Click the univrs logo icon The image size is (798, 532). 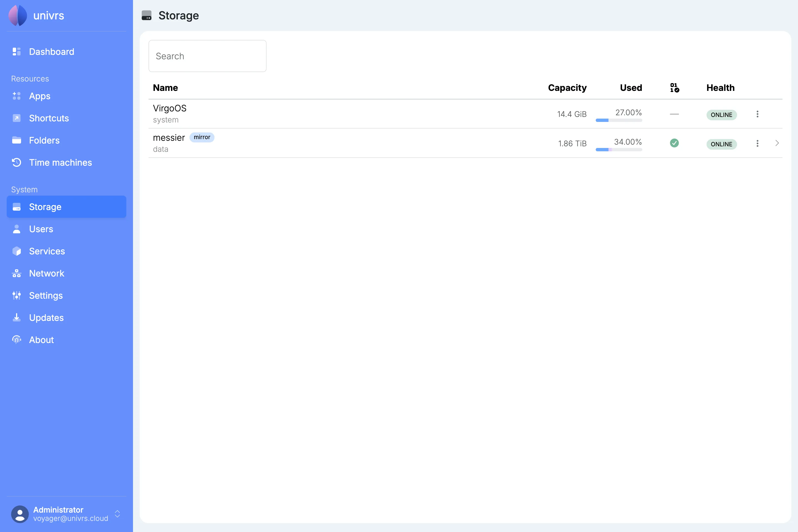point(18,16)
